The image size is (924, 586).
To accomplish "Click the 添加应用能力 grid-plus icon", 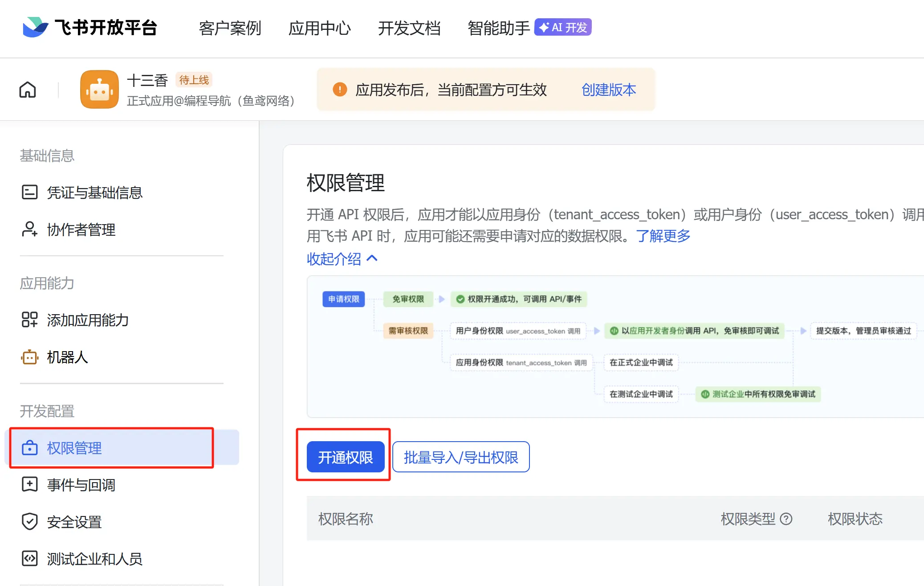I will 30,320.
